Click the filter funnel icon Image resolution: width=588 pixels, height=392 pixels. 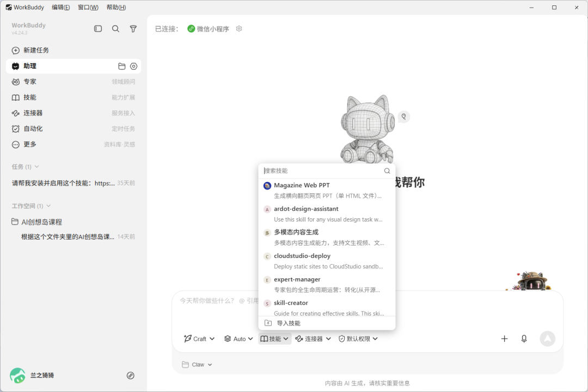pyautogui.click(x=133, y=29)
